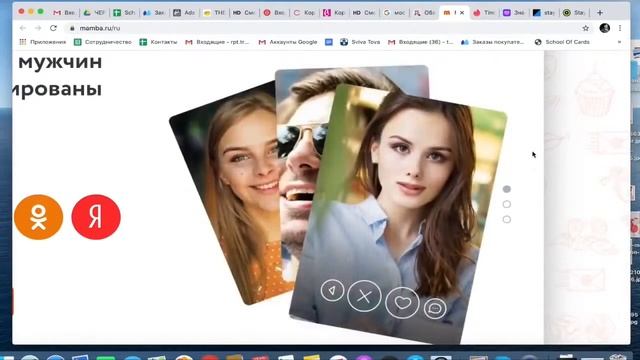The image size is (640, 360).
Task: Show hidden bookmarks via the » chevron
Action: coord(619,42)
